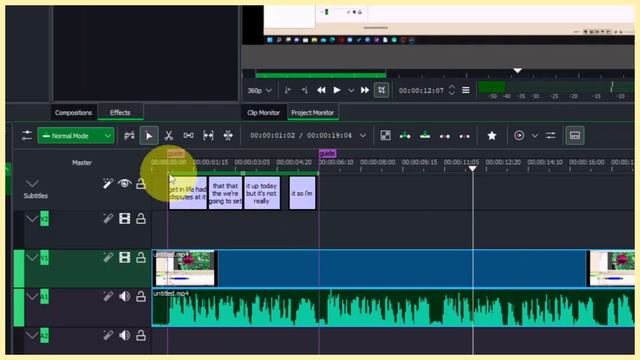Image resolution: width=640 pixels, height=360 pixels.
Task: Toggle A2 track effects wand
Action: 108,336
